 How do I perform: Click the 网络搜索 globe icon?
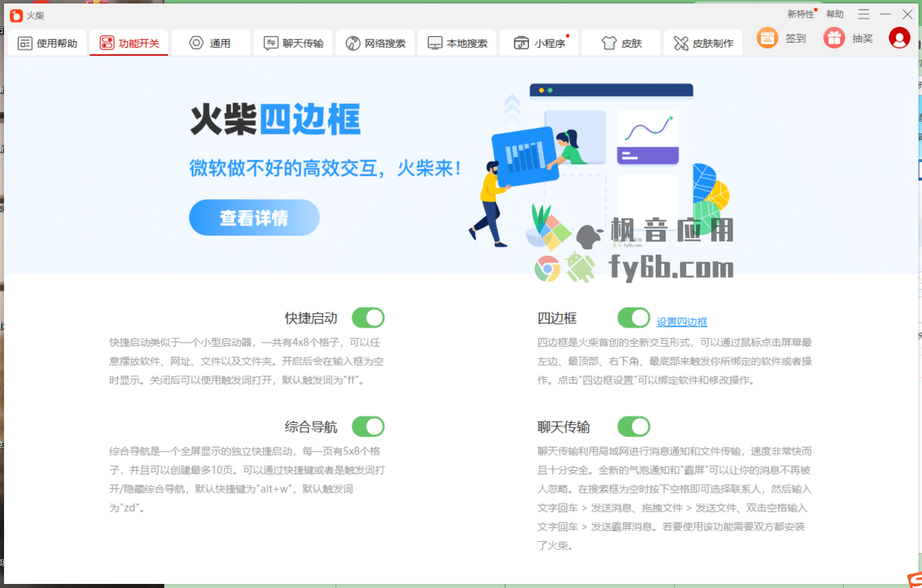[x=353, y=43]
